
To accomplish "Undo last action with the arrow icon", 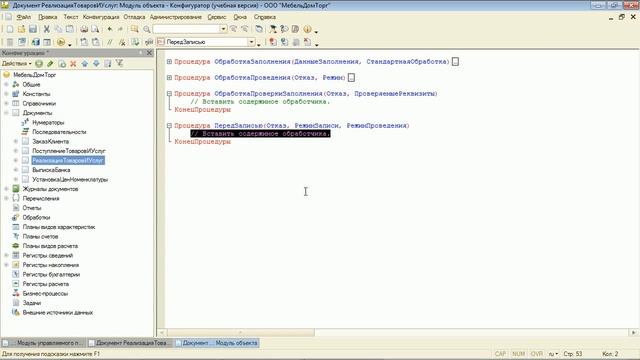I will click(x=109, y=29).
